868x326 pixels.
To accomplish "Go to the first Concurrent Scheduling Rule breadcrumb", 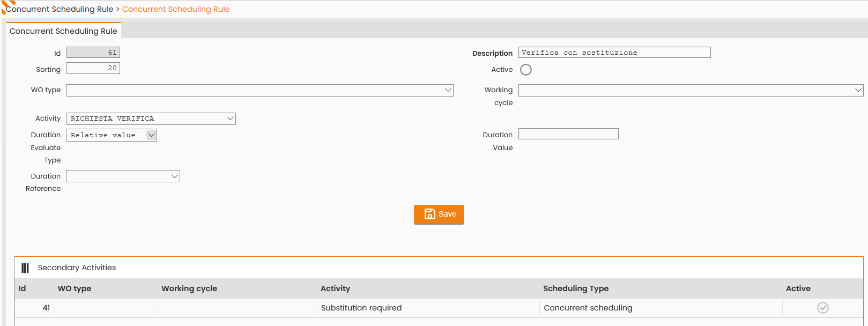I will click(x=60, y=9).
